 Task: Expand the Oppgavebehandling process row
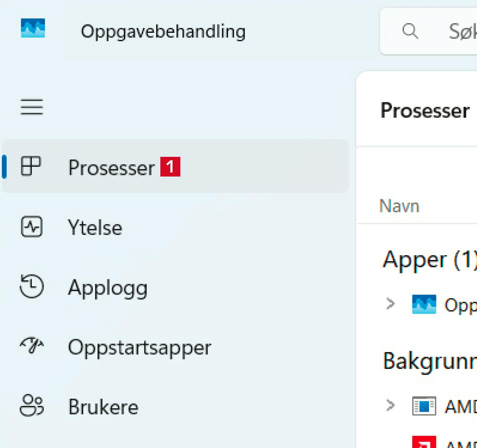390,304
